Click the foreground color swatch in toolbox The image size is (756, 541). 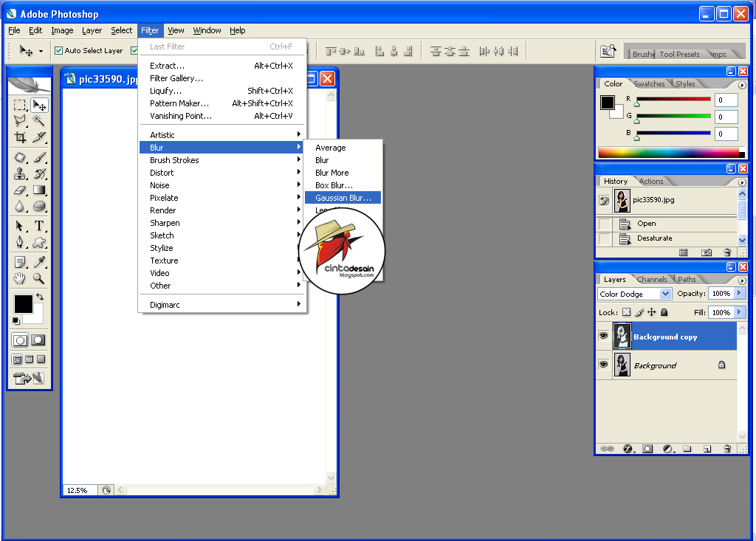(x=23, y=304)
